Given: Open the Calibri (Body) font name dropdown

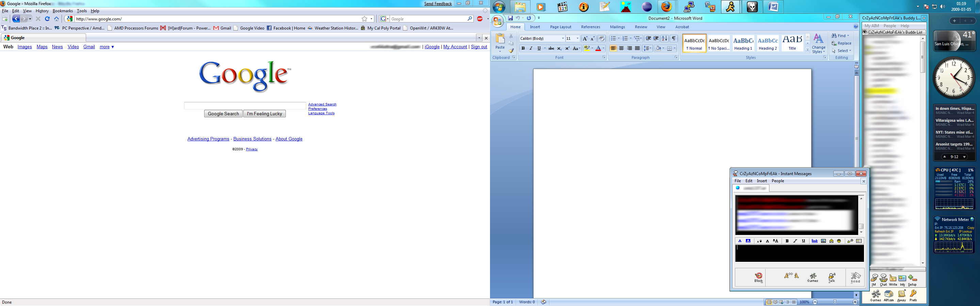Looking at the screenshot, I should coord(563,38).
